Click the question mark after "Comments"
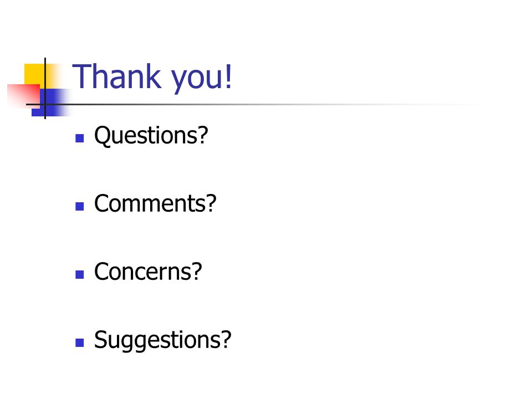Image resolution: width=532 pixels, height=399 pixels. [x=211, y=203]
